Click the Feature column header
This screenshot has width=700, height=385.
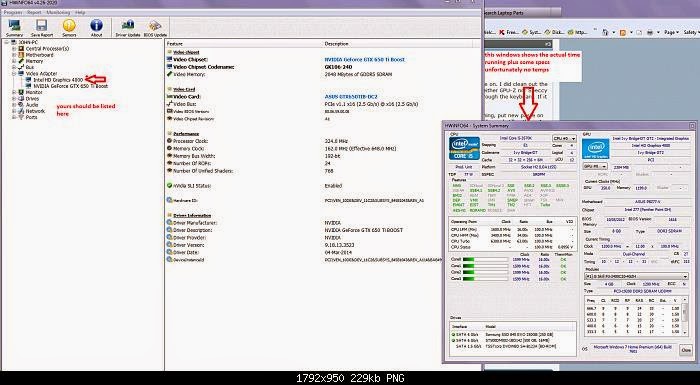point(245,44)
